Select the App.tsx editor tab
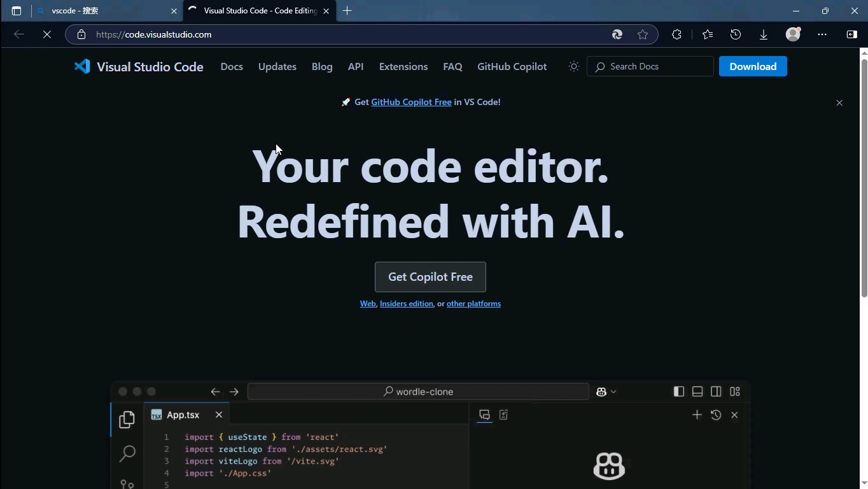This screenshot has height=489, width=868. point(186,415)
